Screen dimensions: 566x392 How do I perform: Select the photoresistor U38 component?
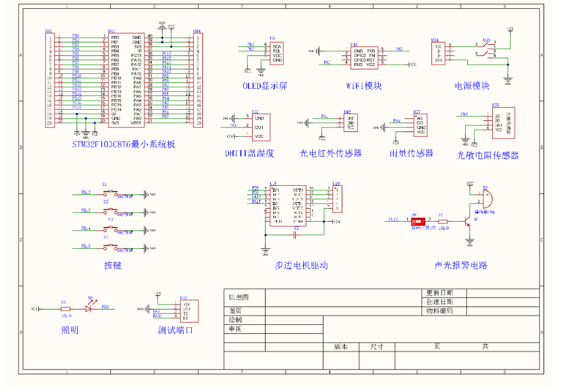tap(503, 123)
